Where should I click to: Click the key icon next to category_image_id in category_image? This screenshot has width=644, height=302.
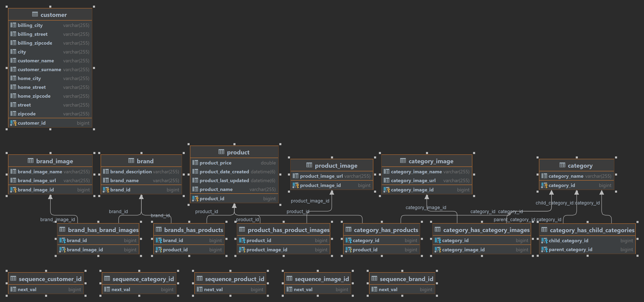386,190
